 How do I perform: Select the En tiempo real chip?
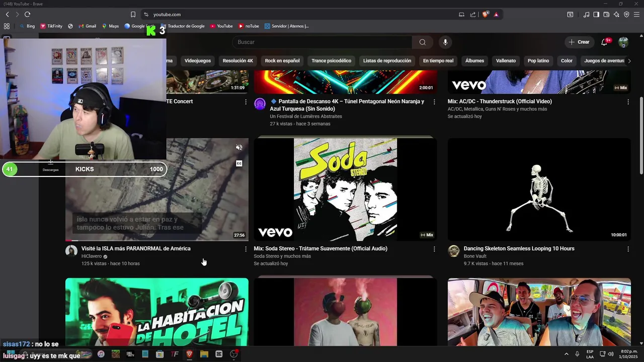pos(438,61)
